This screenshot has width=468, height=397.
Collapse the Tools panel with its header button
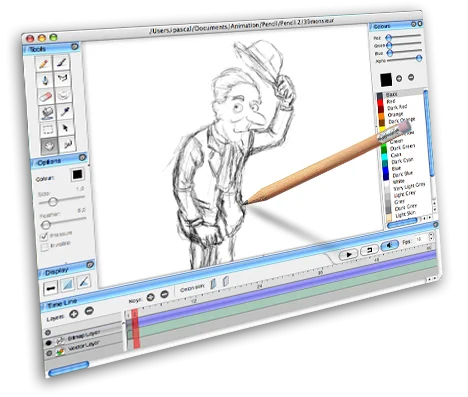75,47
